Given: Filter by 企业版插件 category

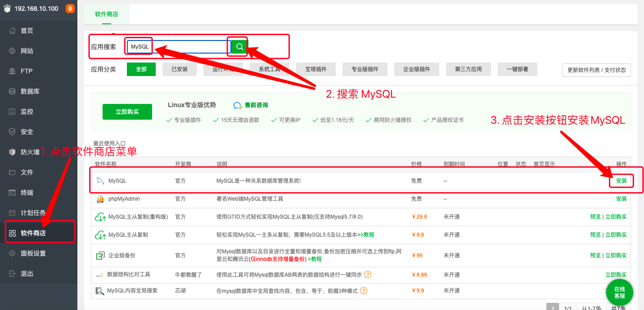Looking at the screenshot, I should tap(417, 69).
